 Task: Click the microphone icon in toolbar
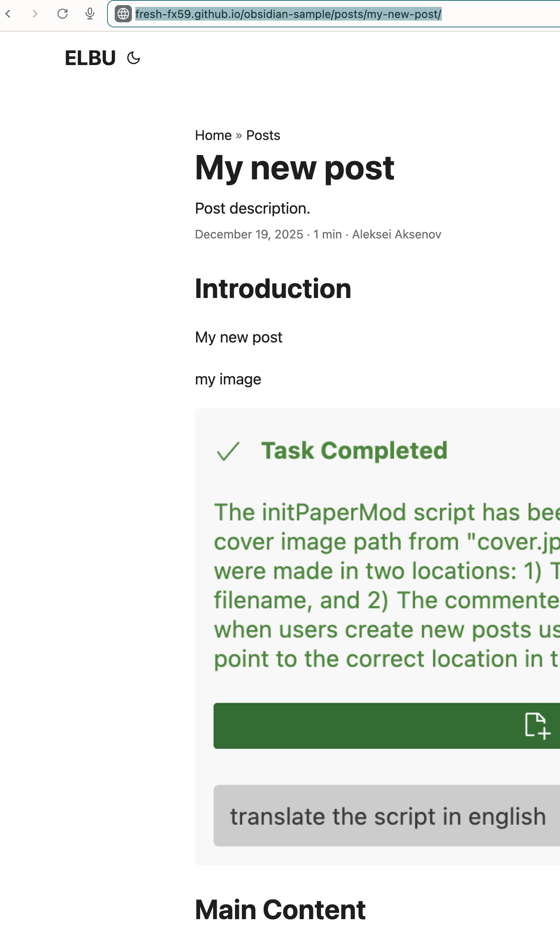coord(90,14)
